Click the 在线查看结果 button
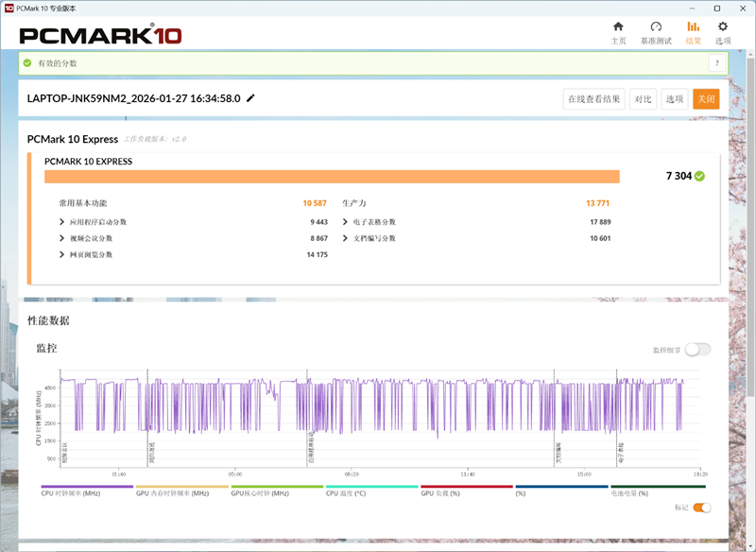Viewport: 756px width, 552px height. click(x=593, y=99)
